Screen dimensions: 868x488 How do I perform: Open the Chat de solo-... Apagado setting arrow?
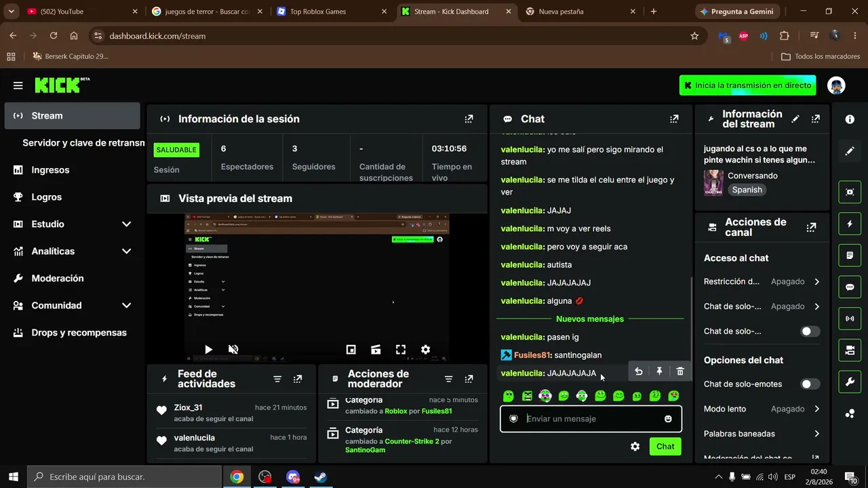tap(816, 306)
